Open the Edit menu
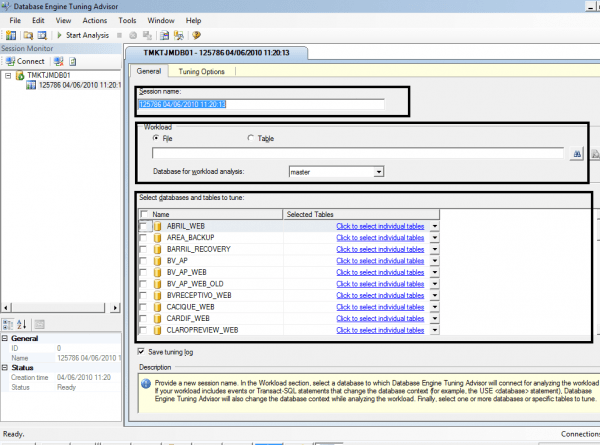Viewport: 600px width, 445px height. 38,21
